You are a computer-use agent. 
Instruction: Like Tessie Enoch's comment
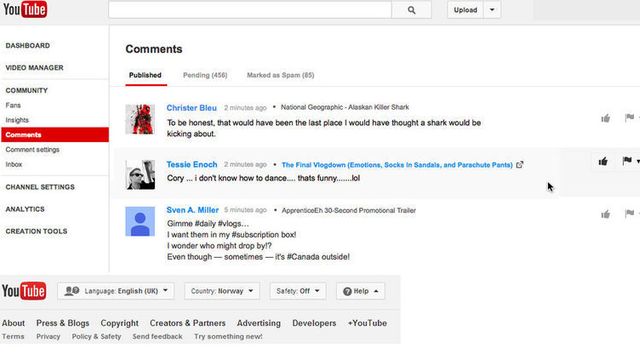(603, 162)
